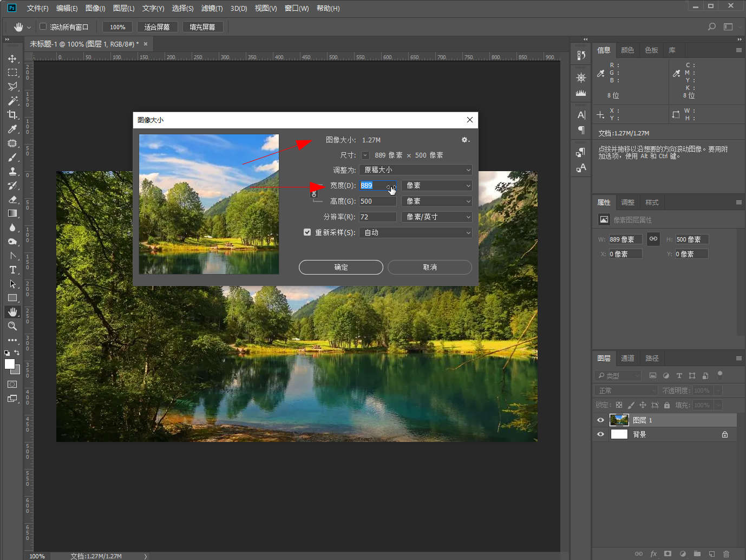746x560 pixels.
Task: Click the 高度 input field
Action: point(377,201)
